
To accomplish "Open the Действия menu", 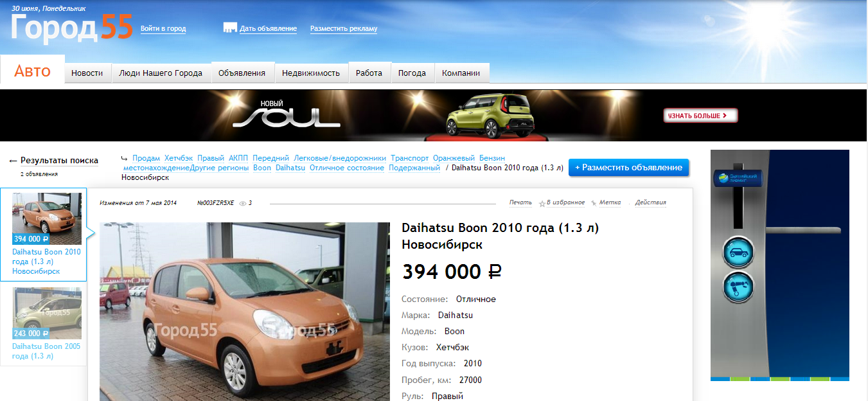I will (650, 202).
